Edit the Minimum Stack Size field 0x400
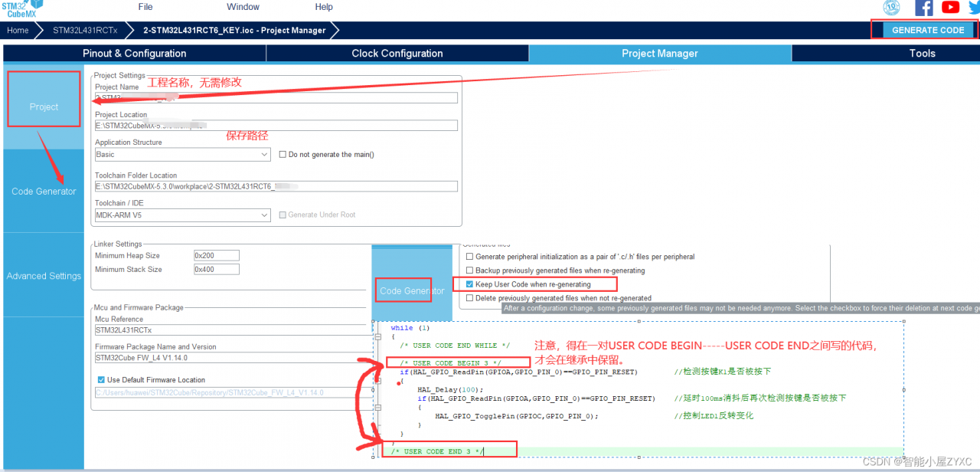The height and width of the screenshot is (472, 980). (x=216, y=270)
